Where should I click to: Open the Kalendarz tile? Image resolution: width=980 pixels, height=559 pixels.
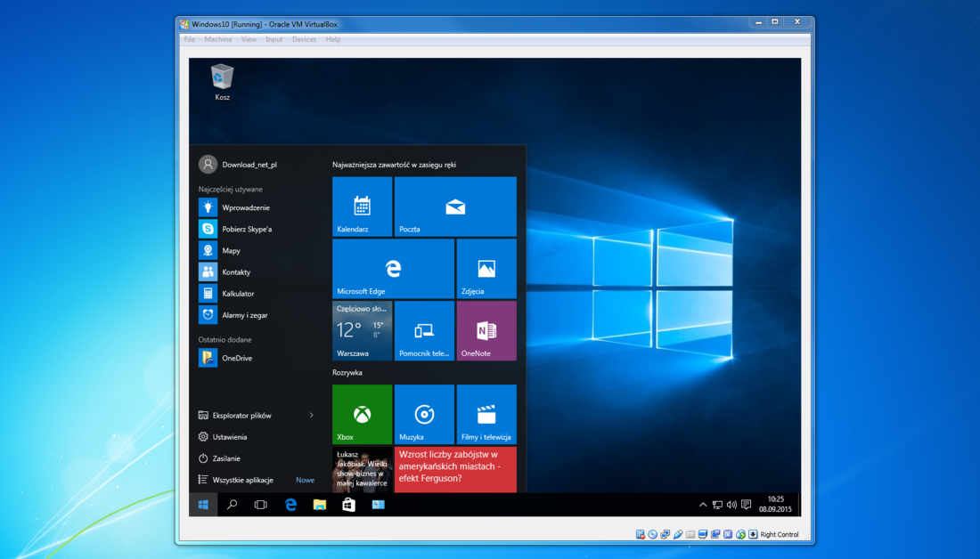coord(362,207)
